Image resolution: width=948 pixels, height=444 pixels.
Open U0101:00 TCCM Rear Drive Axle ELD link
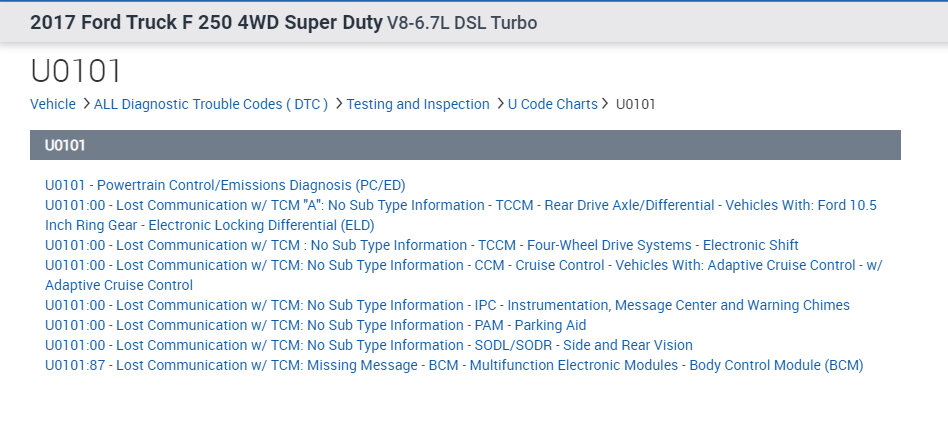[x=461, y=215]
